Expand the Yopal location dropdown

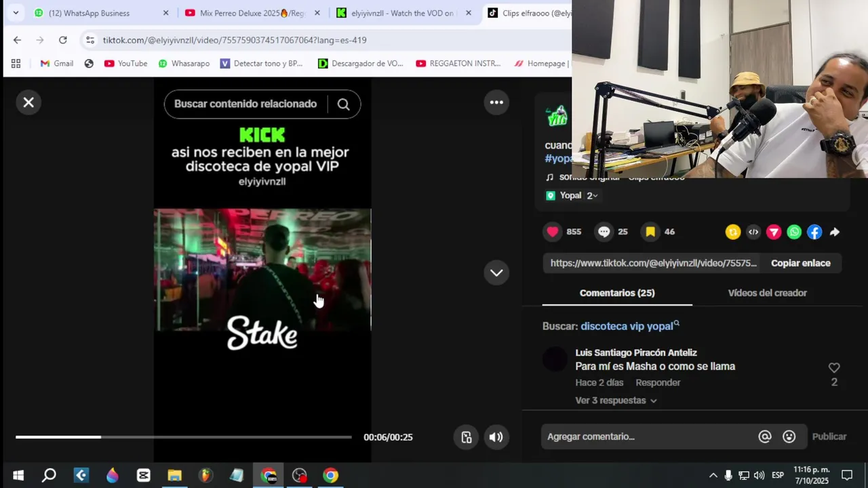point(592,195)
